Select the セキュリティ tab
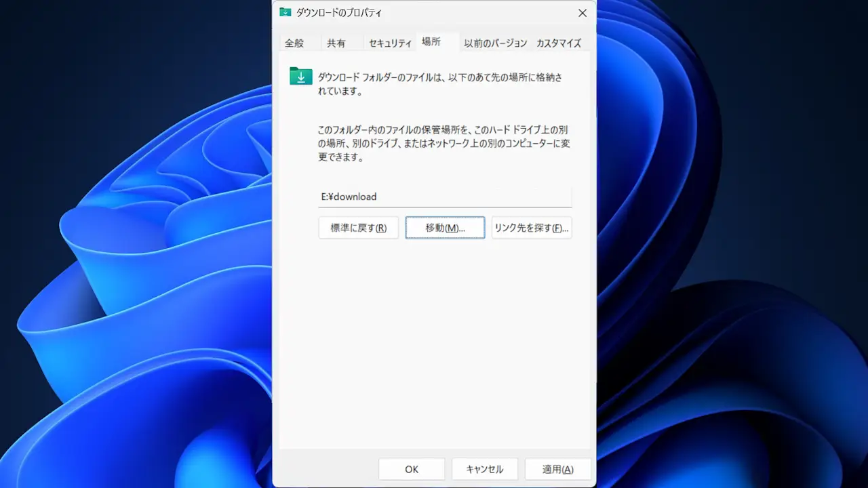The image size is (868, 488). click(390, 43)
